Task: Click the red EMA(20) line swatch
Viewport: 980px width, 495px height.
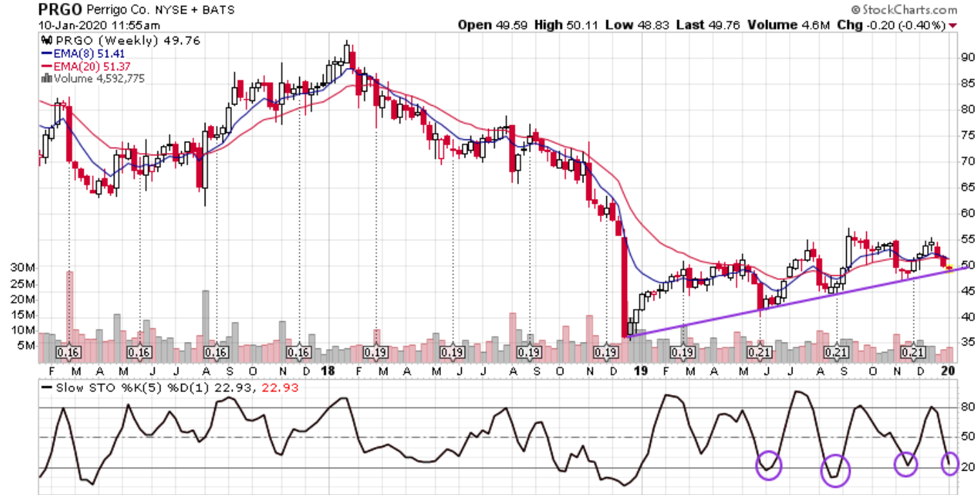Action: pos(47,66)
